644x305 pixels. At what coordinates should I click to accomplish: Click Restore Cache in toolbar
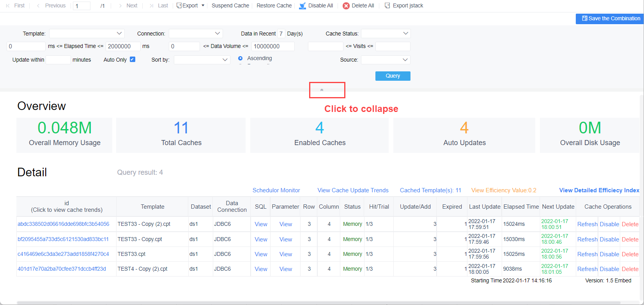point(274,5)
